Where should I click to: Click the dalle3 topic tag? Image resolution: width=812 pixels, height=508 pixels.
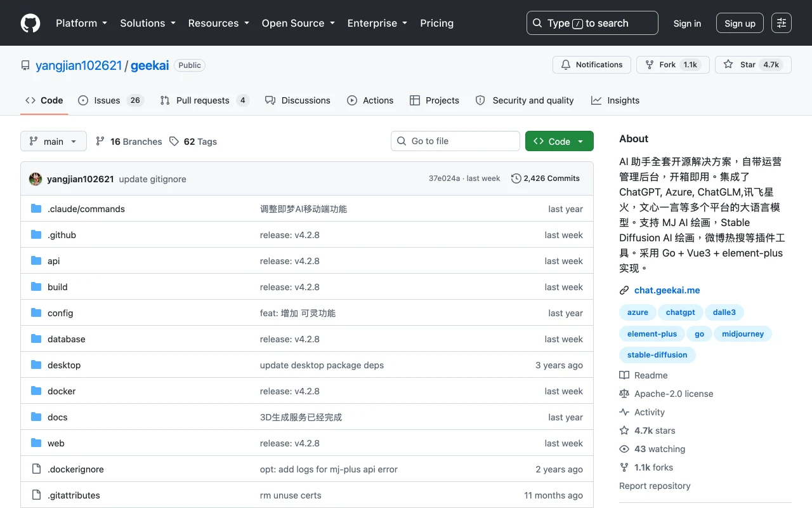click(724, 312)
